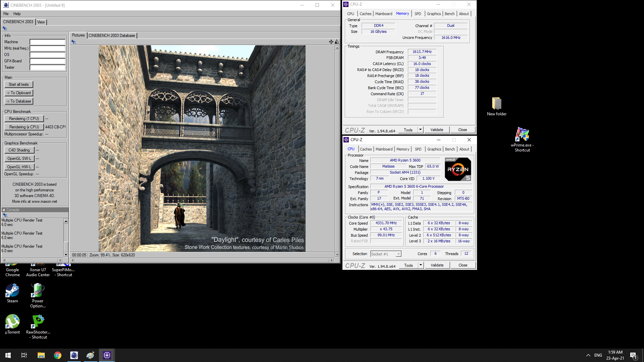Open Chrome from the taskbar
Image resolution: width=644 pixels, height=362 pixels.
click(57, 355)
